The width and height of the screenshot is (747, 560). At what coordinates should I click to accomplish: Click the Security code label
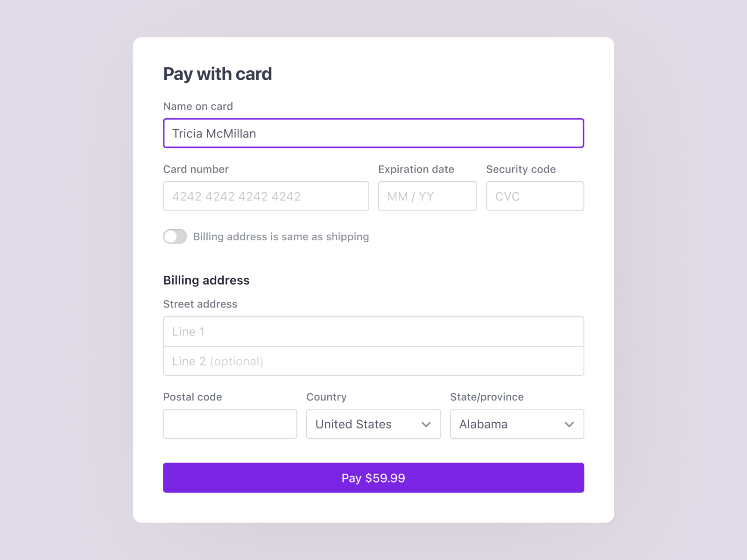click(x=521, y=169)
